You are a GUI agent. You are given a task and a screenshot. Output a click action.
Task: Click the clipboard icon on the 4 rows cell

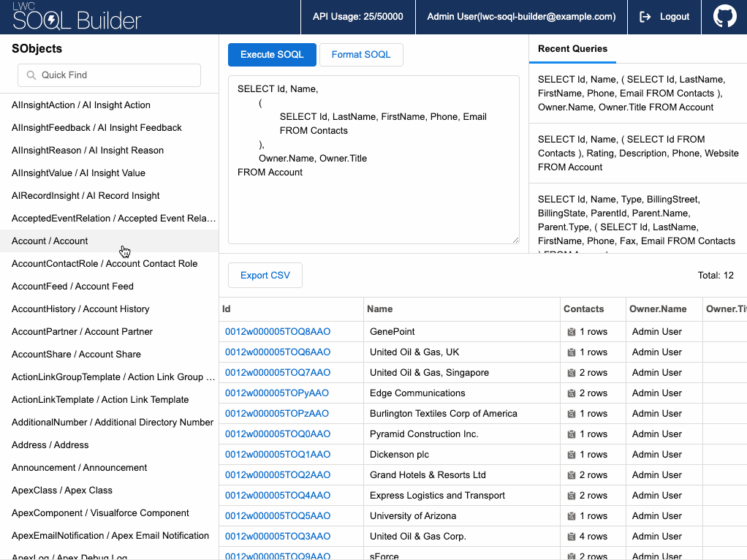point(572,536)
